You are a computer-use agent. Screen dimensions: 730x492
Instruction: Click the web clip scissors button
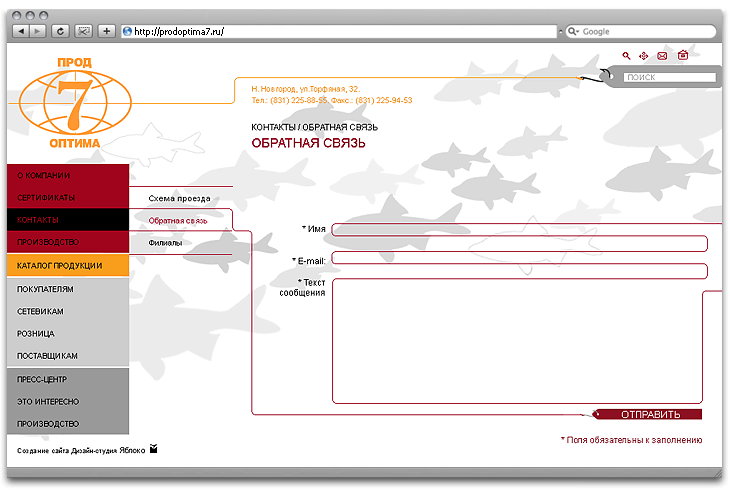coord(83,31)
